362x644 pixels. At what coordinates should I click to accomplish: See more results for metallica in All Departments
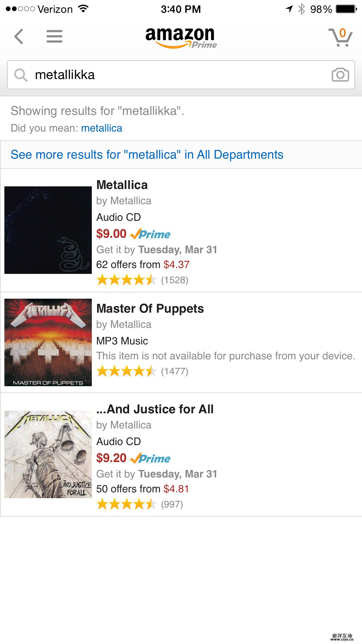point(147,155)
